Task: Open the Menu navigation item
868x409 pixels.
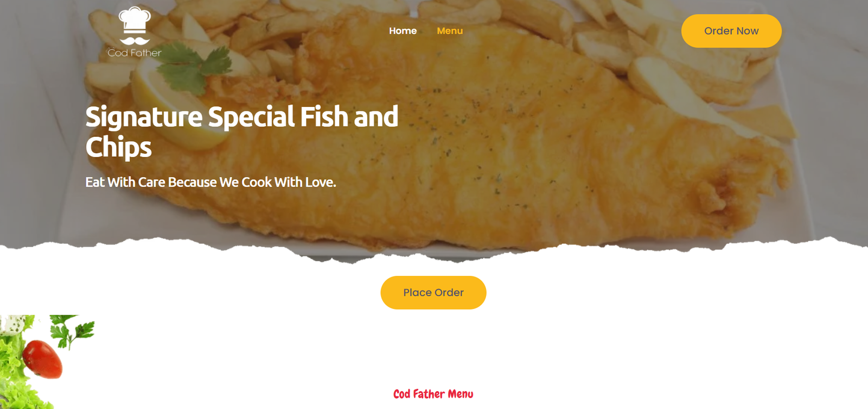Action: pos(450,31)
